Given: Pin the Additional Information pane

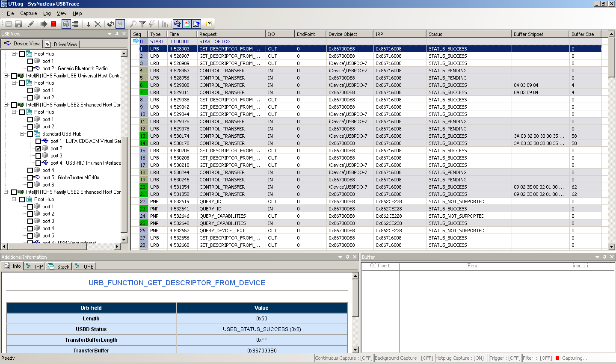Looking at the screenshot, I should click(x=347, y=257).
